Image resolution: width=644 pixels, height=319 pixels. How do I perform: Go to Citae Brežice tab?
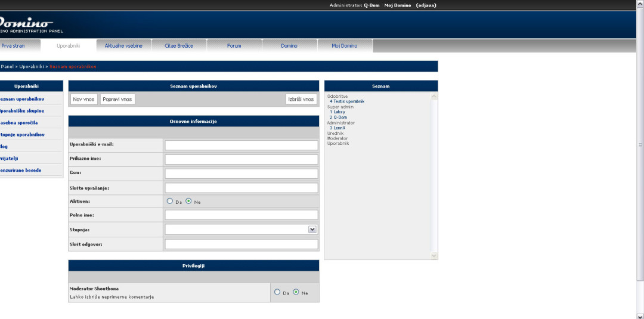[x=179, y=46]
